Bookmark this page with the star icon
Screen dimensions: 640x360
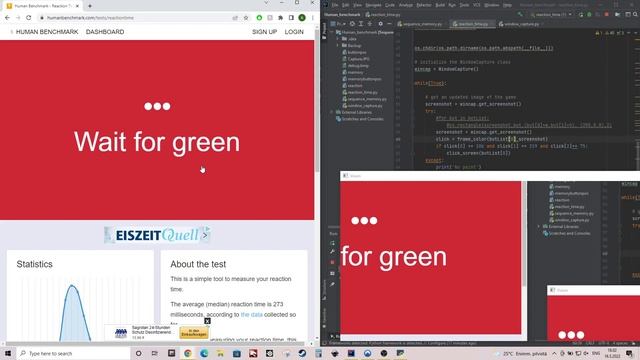pyautogui.click(x=246, y=18)
